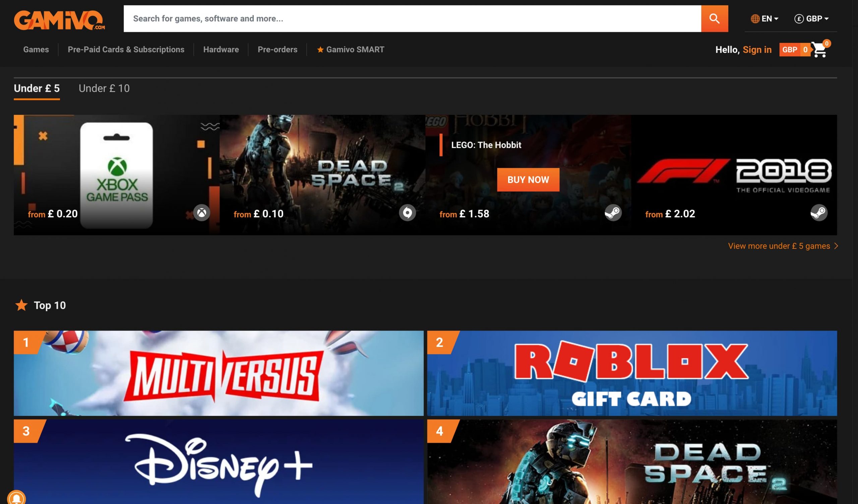The image size is (858, 504).
Task: Click the Steam icon on F1 2018 card
Action: click(818, 213)
